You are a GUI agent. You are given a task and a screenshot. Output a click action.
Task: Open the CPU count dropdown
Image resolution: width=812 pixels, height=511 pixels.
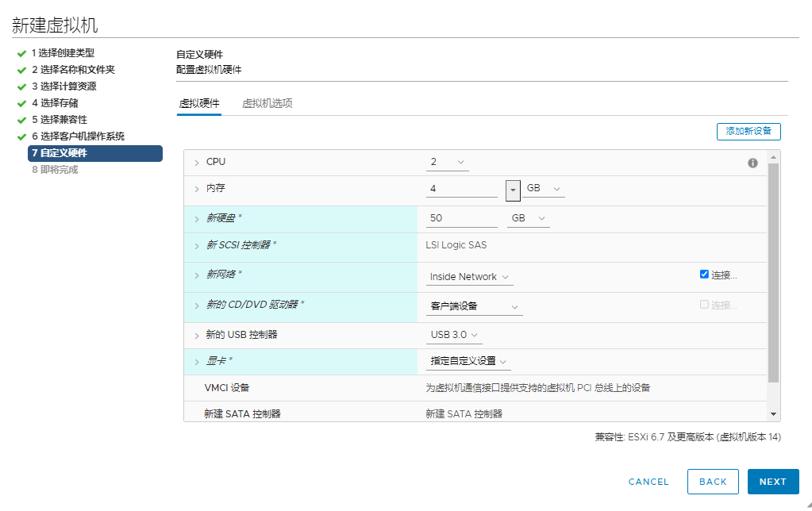click(446, 161)
